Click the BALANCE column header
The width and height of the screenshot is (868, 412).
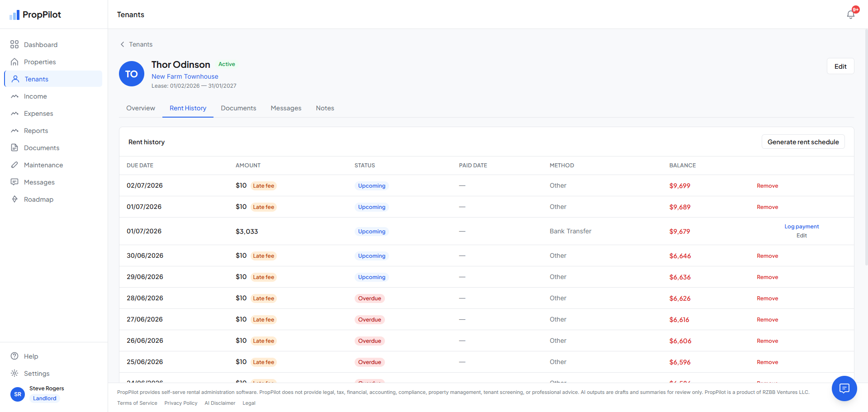[683, 166]
